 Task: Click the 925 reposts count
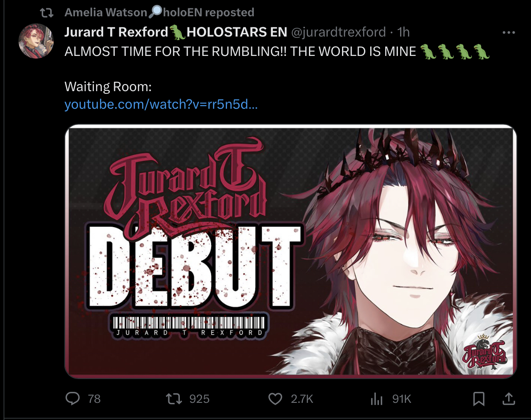tap(199, 399)
